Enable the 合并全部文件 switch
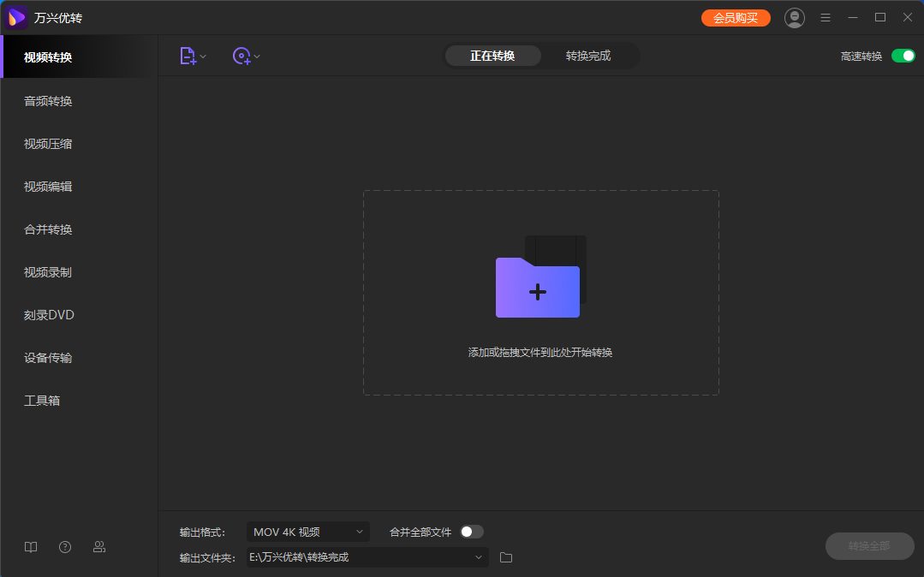 coord(471,532)
